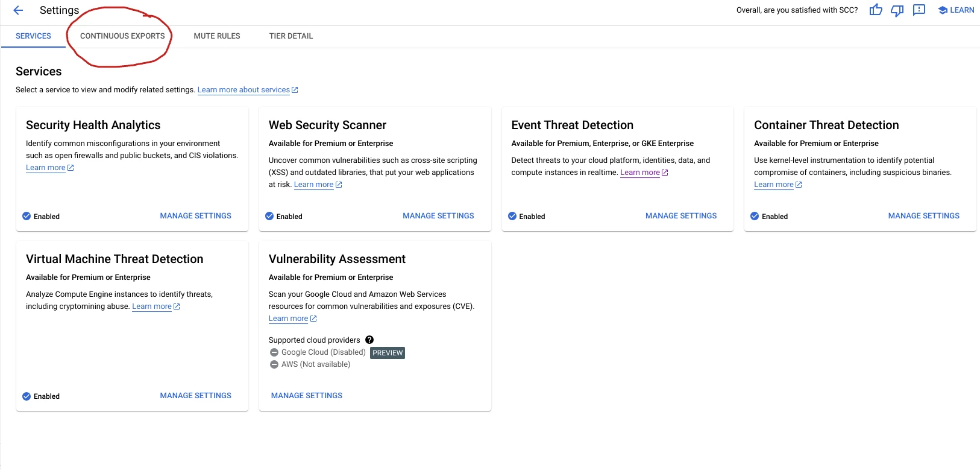
Task: Manage settings for Vulnerability Assessment
Action: pos(307,396)
